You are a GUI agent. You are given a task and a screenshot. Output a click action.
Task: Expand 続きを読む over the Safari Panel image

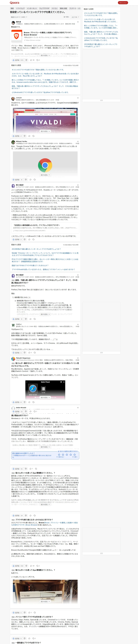pyautogui.click(x=45, y=397)
